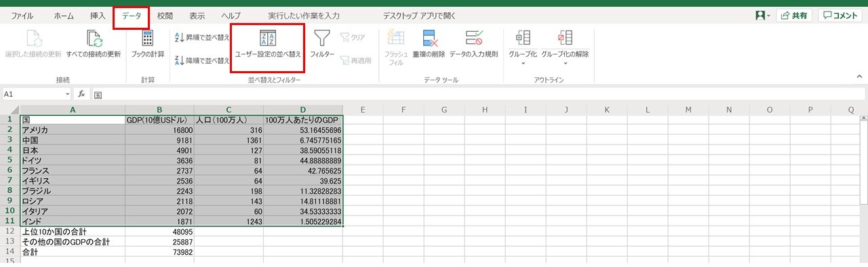The image size is (868, 267).
Task: Select row 14 header
Action: (9, 251)
